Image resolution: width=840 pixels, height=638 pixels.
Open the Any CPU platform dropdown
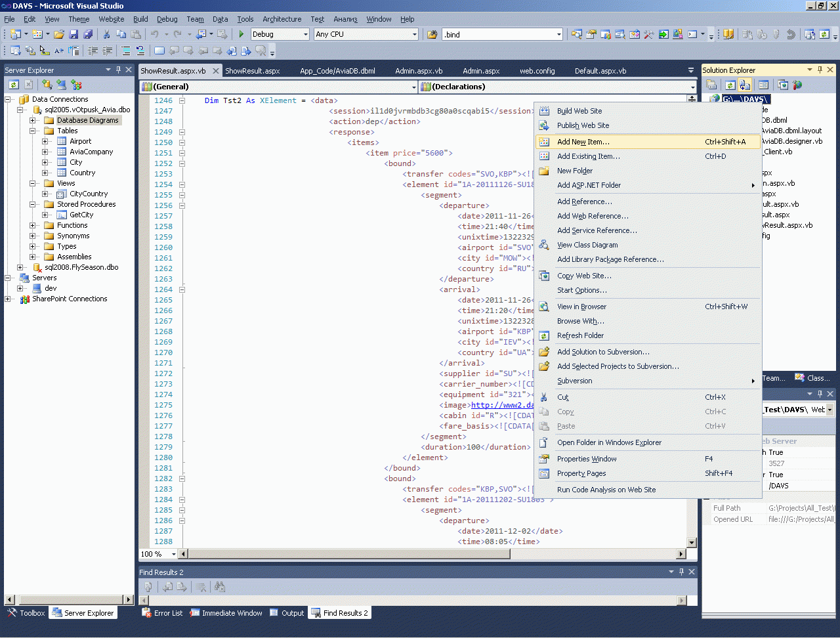pos(414,34)
